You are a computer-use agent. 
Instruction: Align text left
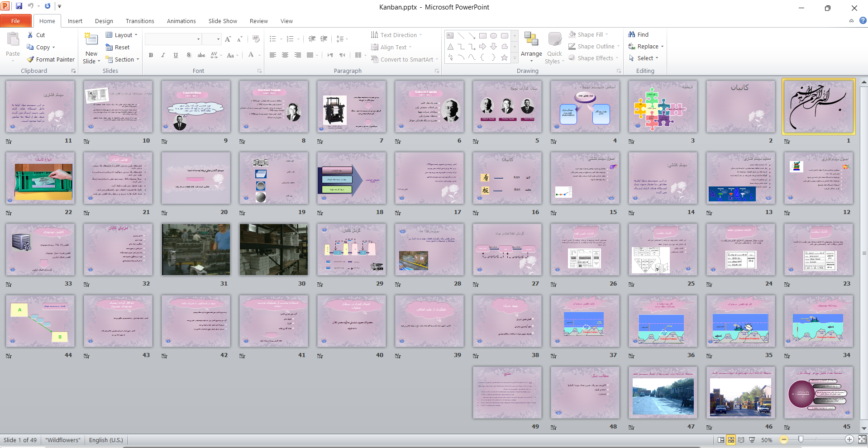[x=273, y=55]
